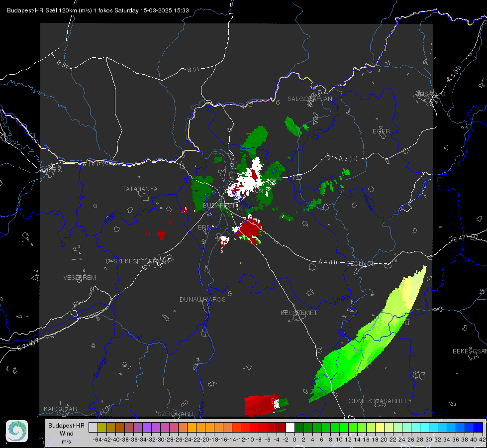
Task: Click the HÓDMEZŐVÁSÁRHELY city label
Action: coord(378,401)
